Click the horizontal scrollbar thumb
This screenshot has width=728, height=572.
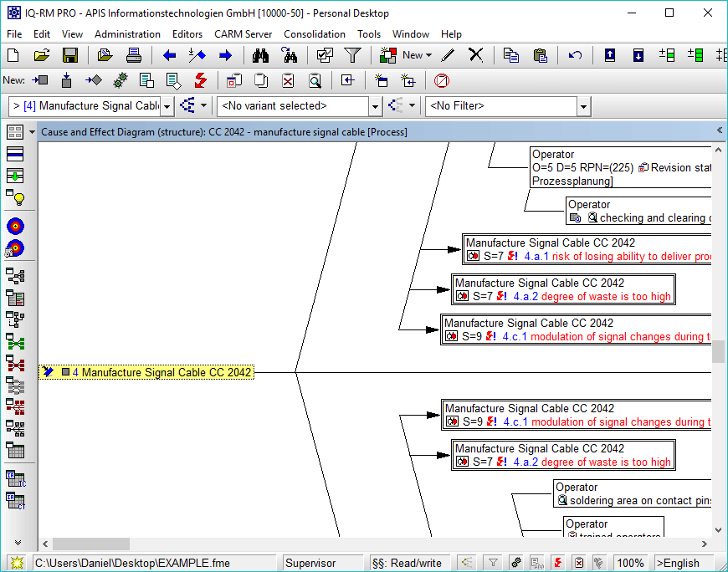91,544
